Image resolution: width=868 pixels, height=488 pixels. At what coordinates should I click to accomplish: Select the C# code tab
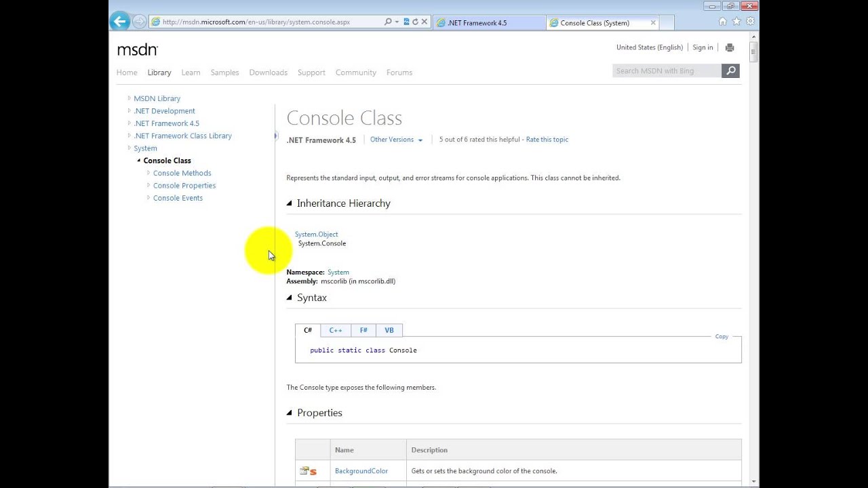point(308,330)
